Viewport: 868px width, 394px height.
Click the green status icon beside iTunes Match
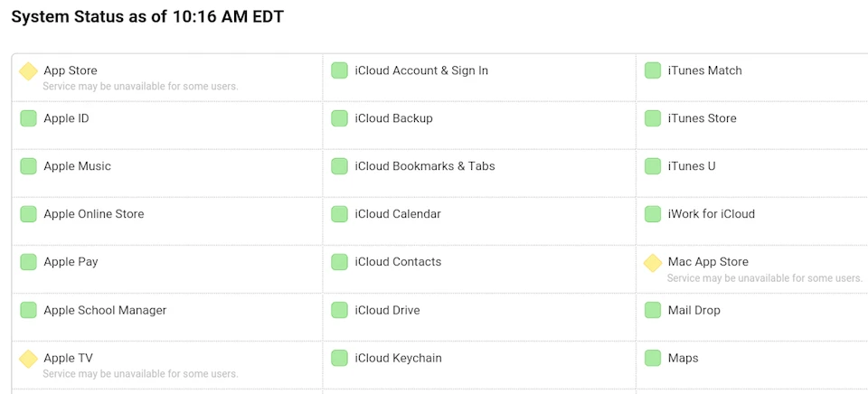coord(653,70)
